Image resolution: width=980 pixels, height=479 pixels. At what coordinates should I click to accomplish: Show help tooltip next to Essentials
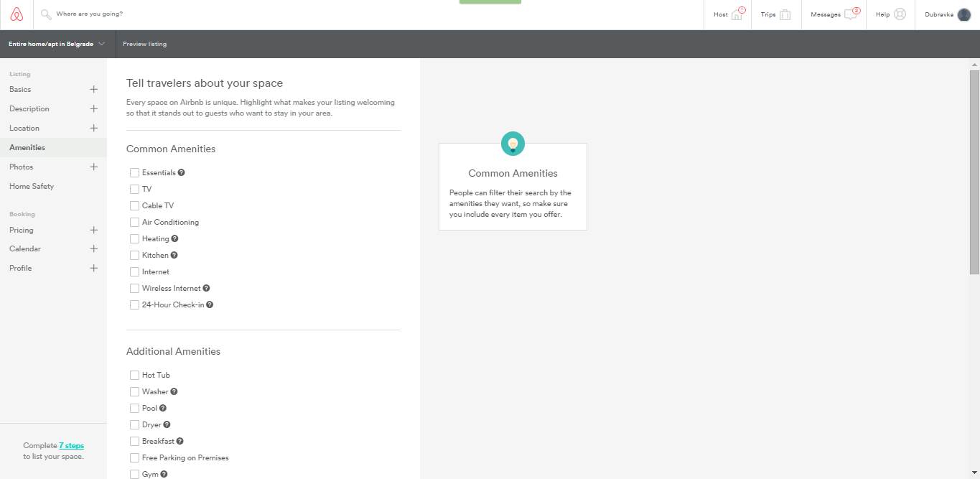point(182,172)
